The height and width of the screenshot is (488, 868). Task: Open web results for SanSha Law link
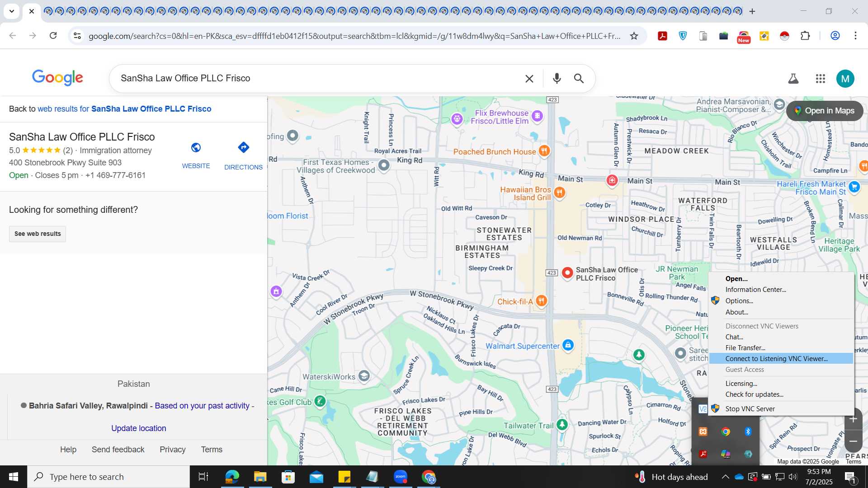(x=124, y=109)
